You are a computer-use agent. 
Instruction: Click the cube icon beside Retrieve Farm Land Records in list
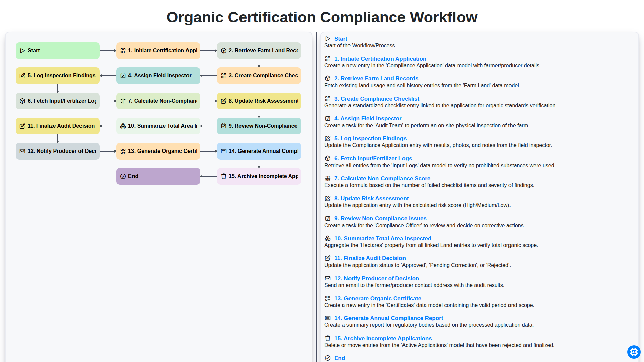pos(328,78)
